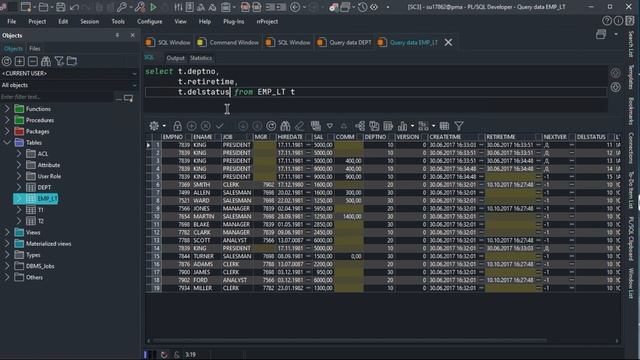The image size is (640, 360).
Task: Close the Query data EMP_LT tab
Action: coord(448,42)
